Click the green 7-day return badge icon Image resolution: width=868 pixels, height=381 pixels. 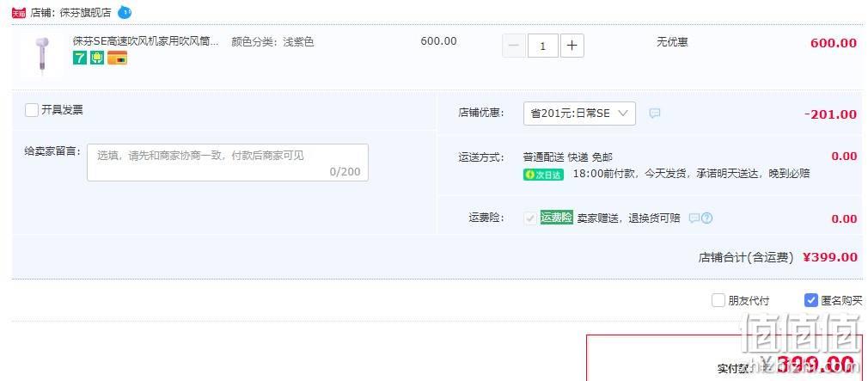[x=80, y=58]
